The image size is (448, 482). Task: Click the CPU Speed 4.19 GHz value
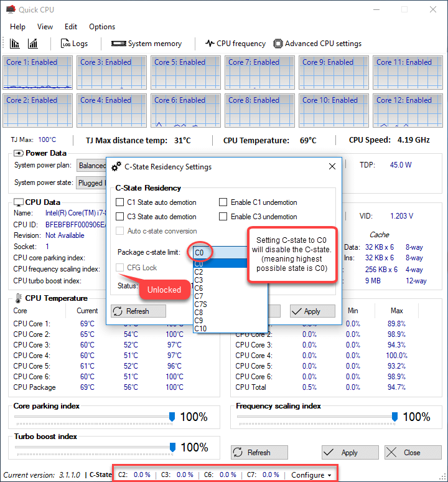point(414,140)
